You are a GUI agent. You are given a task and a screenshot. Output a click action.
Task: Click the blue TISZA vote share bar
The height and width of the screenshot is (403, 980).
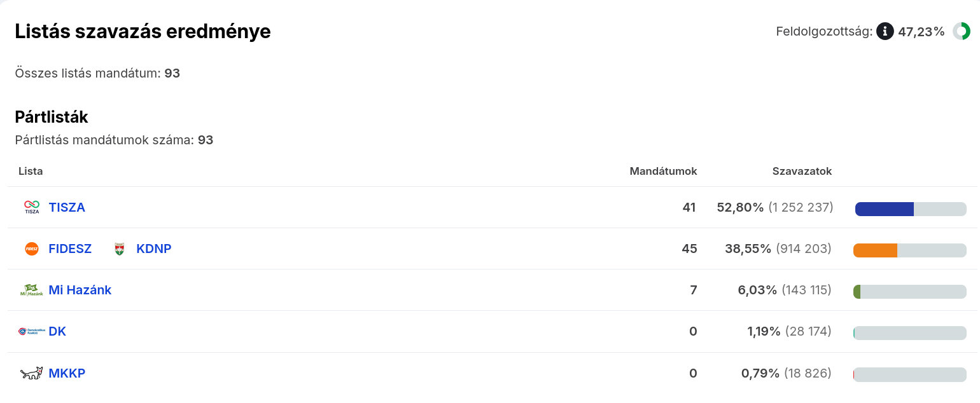pyautogui.click(x=885, y=209)
